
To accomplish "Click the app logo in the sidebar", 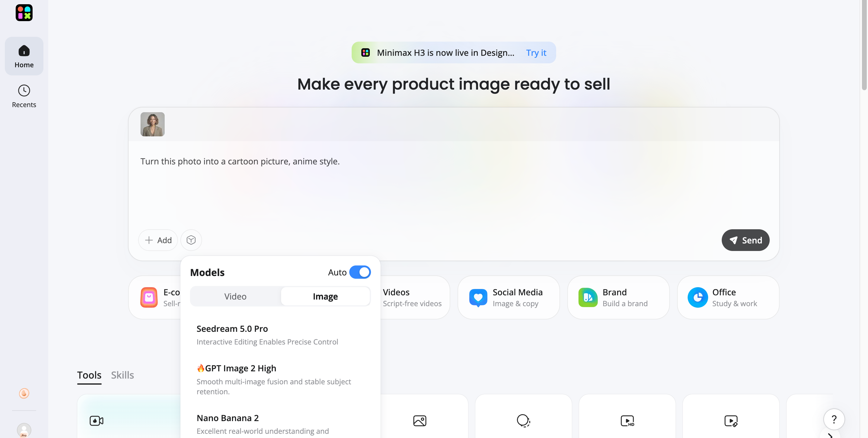I will pos(24,13).
